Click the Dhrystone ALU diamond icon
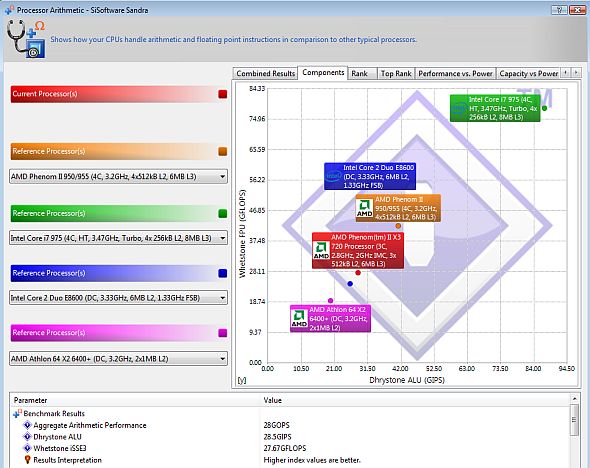The image size is (590, 468). [x=27, y=437]
